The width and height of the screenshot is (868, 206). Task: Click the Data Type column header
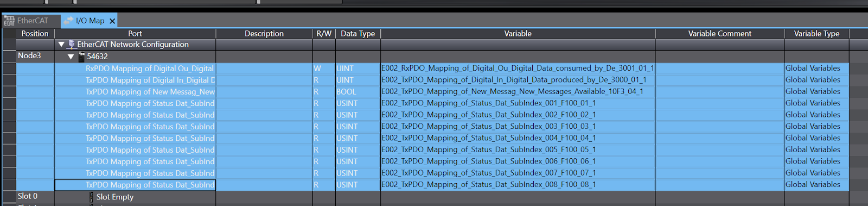tap(358, 34)
